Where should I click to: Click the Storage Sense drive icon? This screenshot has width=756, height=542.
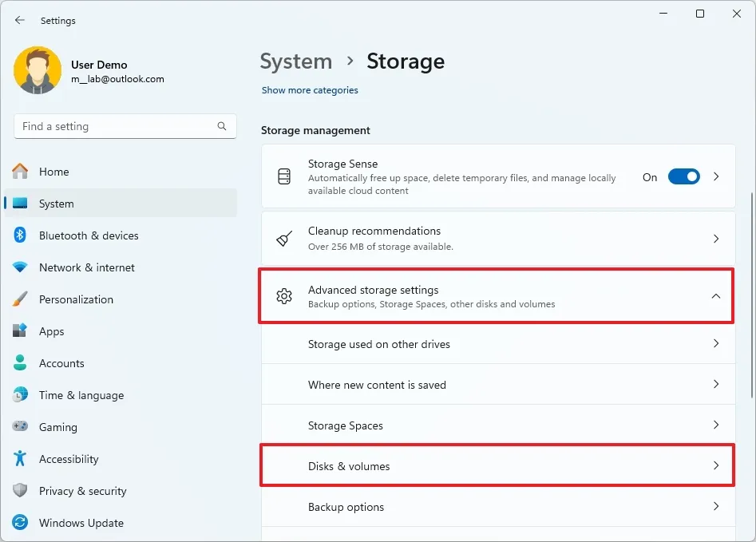coord(283,176)
